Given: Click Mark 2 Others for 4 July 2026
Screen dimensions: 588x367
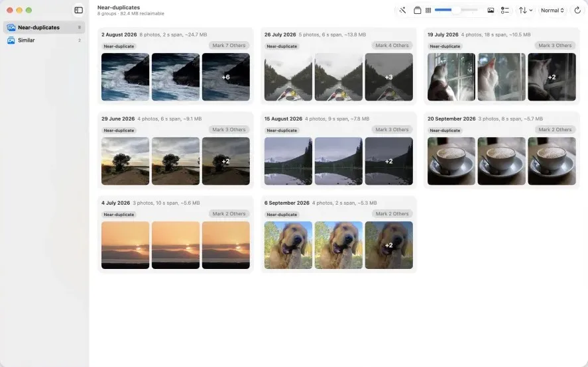Looking at the screenshot, I should coord(229,214).
